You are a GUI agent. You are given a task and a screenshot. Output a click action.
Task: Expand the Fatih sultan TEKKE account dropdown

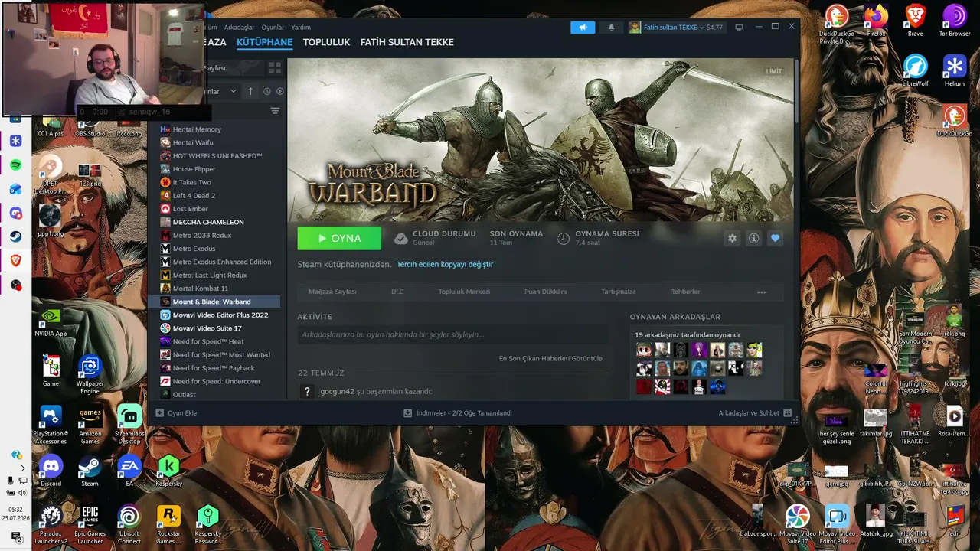(x=675, y=28)
